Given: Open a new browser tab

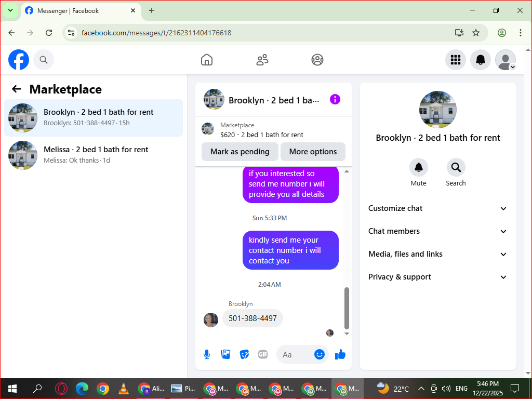Looking at the screenshot, I should [x=152, y=10].
